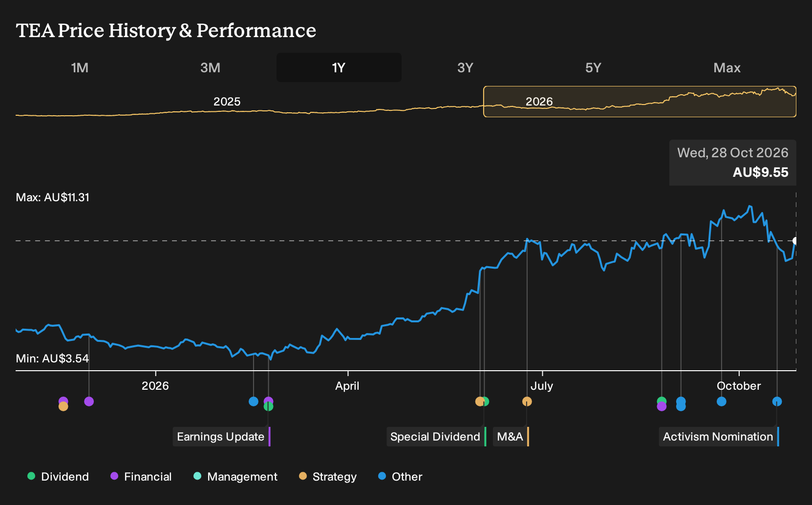
Task: Open the Activism Nomination event label
Action: 719,437
